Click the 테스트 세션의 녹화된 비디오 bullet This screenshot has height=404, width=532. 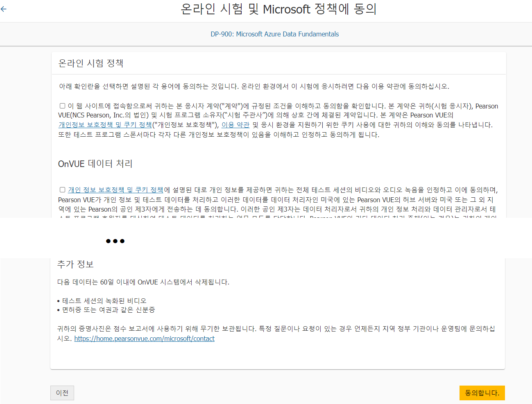(104, 301)
